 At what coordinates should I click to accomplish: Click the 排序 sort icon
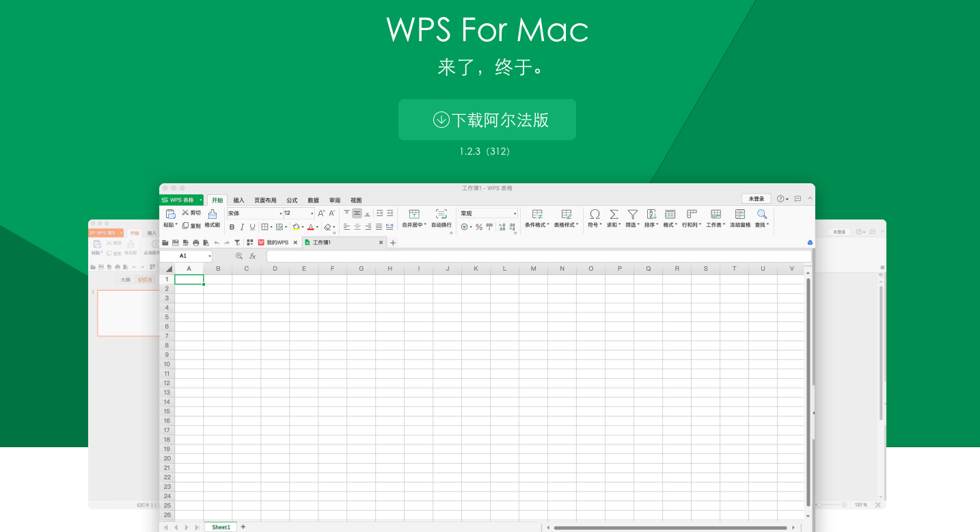point(651,214)
